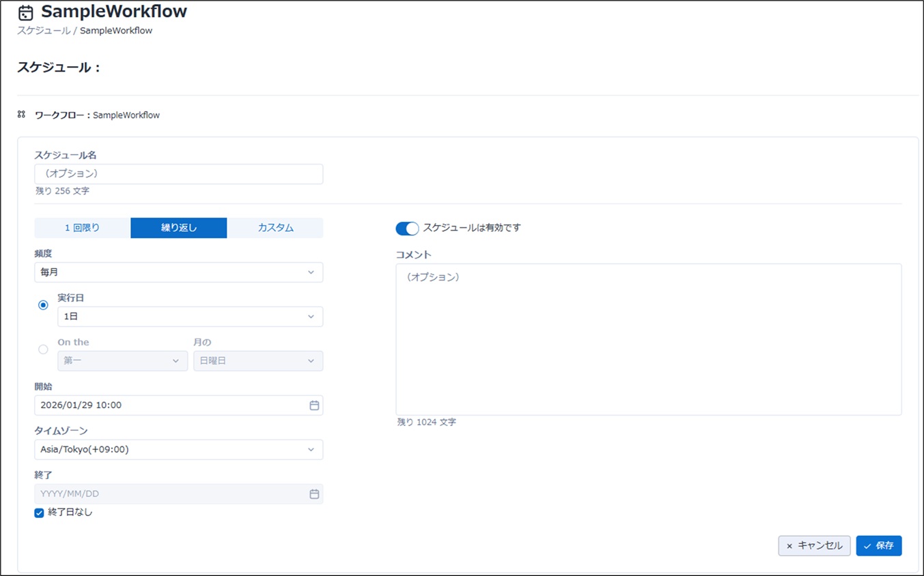
Task: Open the タイムゾーン dropdown Asia/Tokyo
Action: tap(178, 450)
